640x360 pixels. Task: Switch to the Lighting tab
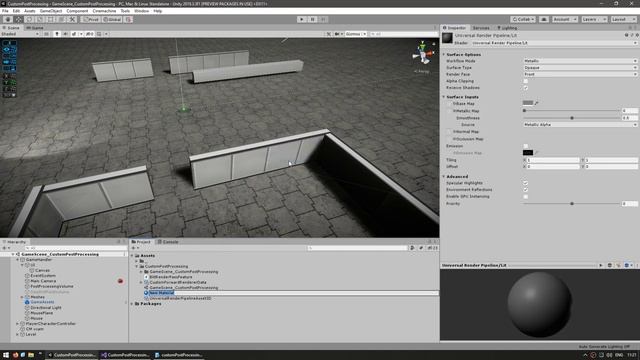(507, 28)
